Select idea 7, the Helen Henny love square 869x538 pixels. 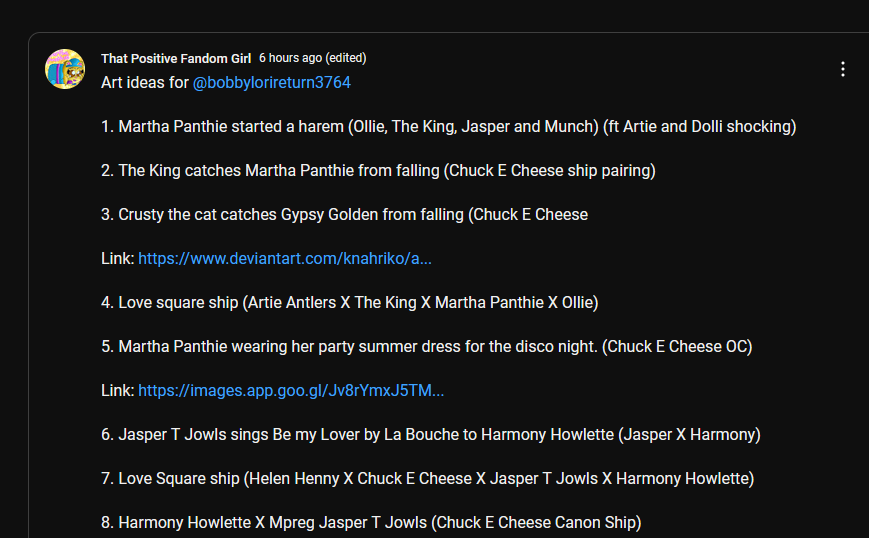coord(427,479)
